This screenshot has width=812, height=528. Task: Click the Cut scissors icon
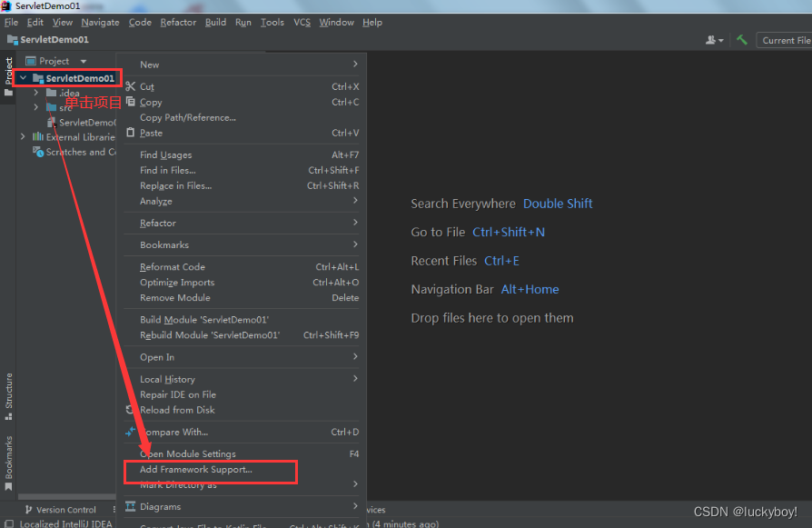pyautogui.click(x=130, y=86)
